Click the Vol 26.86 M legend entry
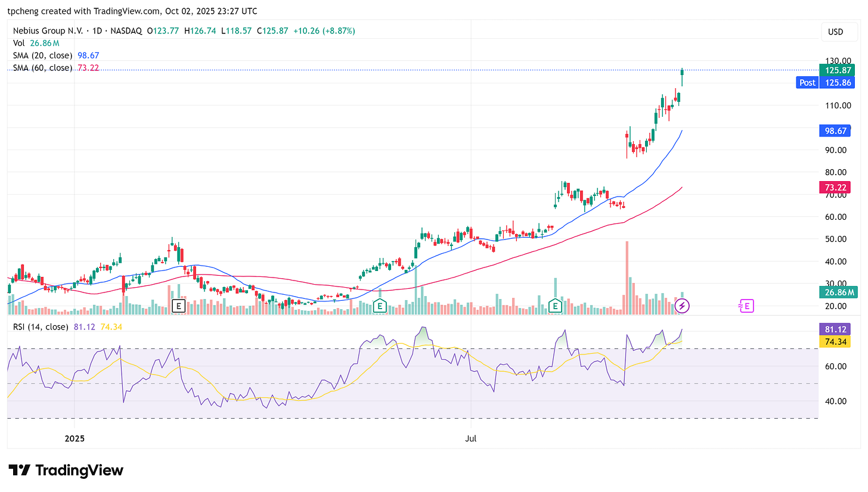The width and height of the screenshot is (868, 492). point(36,43)
